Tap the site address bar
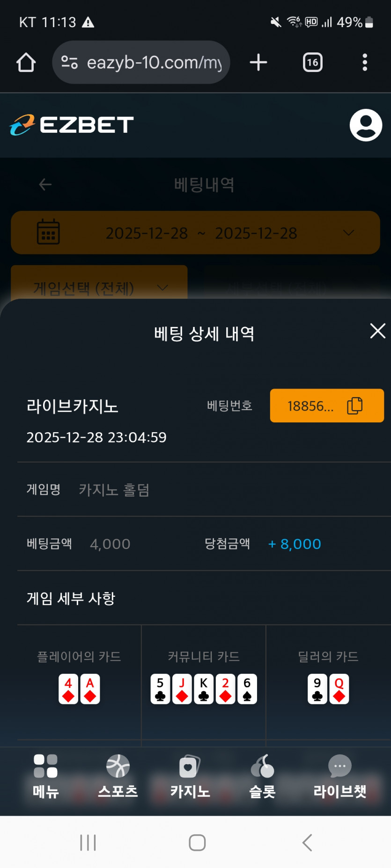The height and width of the screenshot is (868, 391). pyautogui.click(x=154, y=62)
